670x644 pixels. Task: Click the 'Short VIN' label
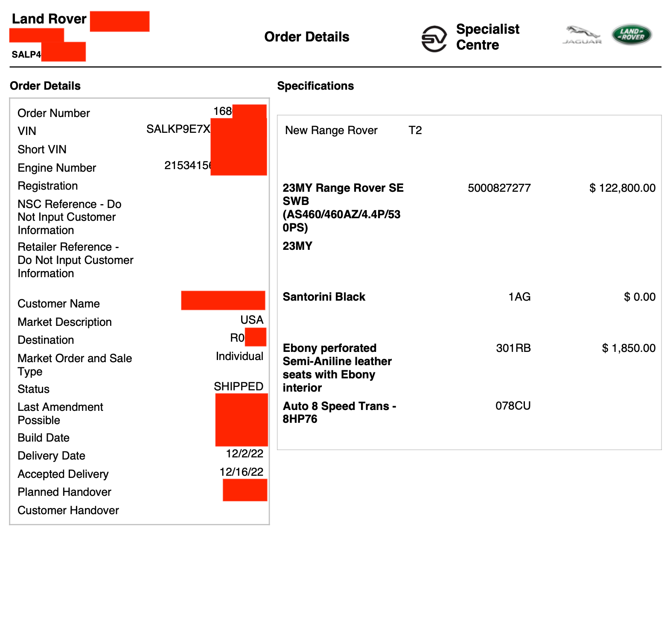[42, 149]
